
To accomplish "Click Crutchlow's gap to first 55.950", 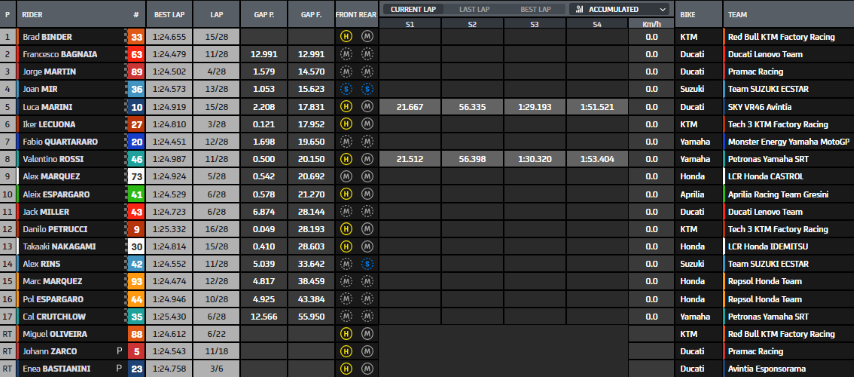I will point(311,317).
